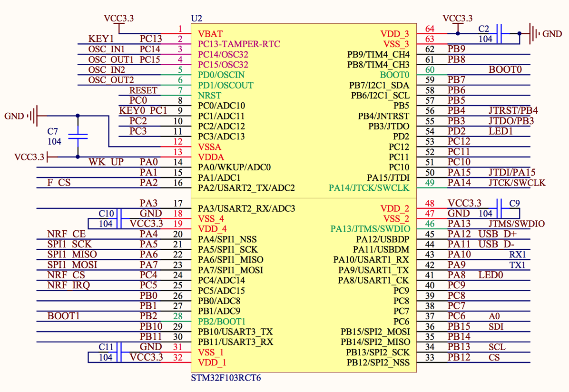Select the PA9/USART1_TX pin label
Viewport: 569px width, 392px height.
coord(373,270)
